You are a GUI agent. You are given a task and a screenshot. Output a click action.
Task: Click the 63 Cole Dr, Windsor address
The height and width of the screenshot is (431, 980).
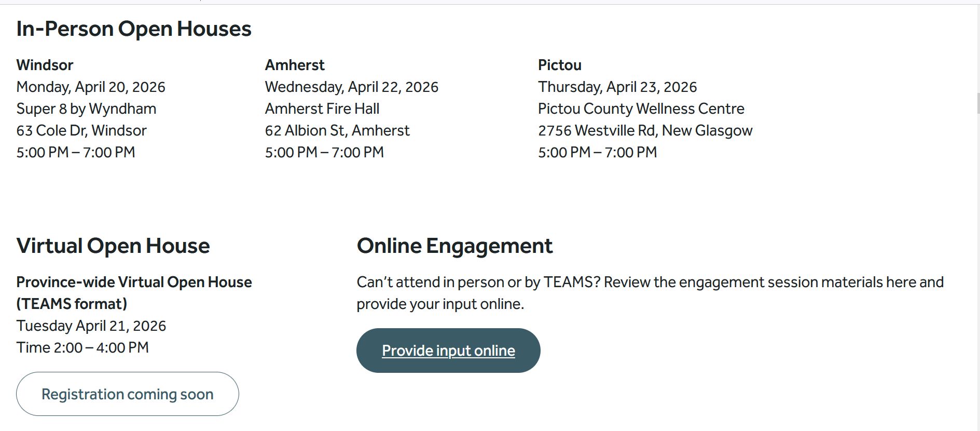81,130
